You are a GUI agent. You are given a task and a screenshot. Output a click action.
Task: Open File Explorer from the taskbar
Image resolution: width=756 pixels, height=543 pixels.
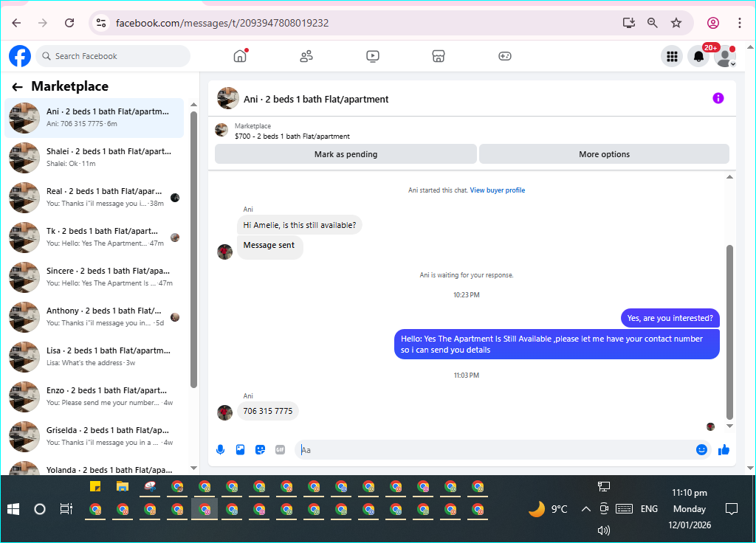[x=123, y=487]
